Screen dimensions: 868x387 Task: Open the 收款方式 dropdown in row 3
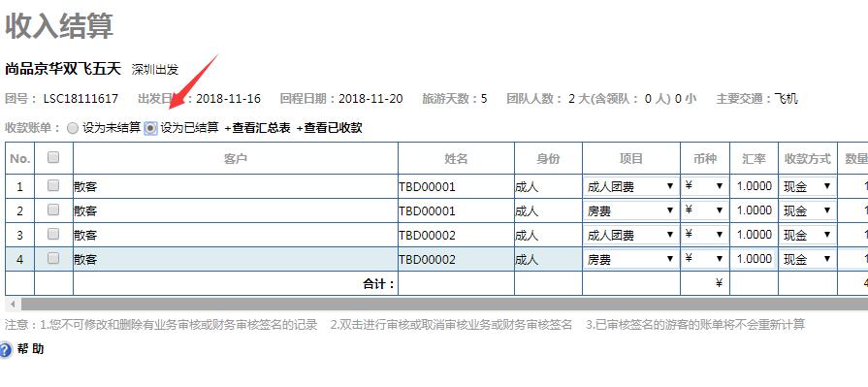point(807,236)
